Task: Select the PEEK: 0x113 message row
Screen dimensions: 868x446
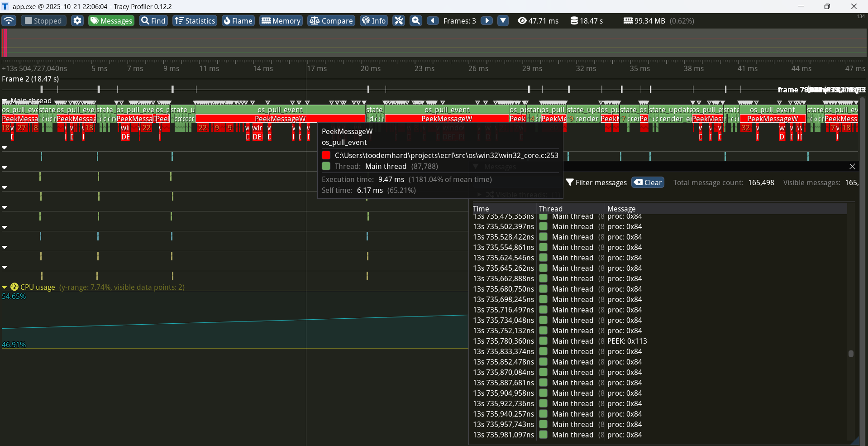Action: tap(627, 341)
